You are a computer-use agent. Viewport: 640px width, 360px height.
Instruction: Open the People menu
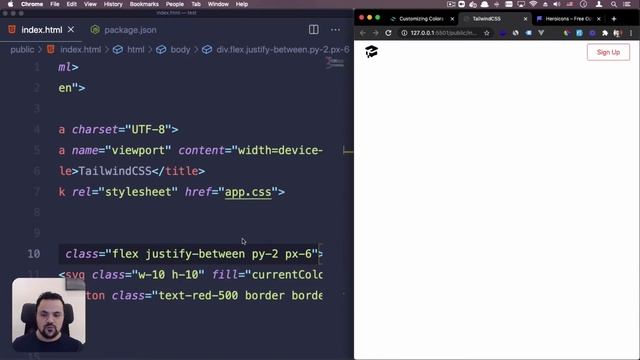[x=175, y=4]
